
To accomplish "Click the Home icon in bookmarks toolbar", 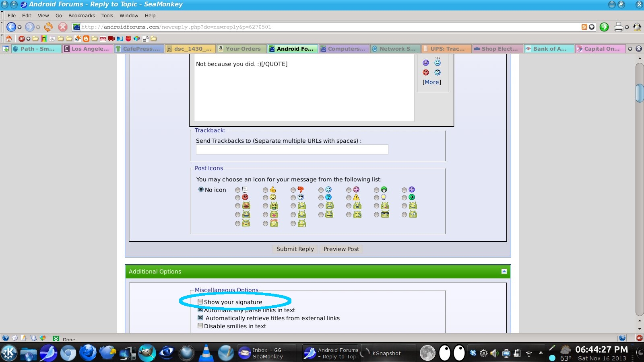I will 9,39.
